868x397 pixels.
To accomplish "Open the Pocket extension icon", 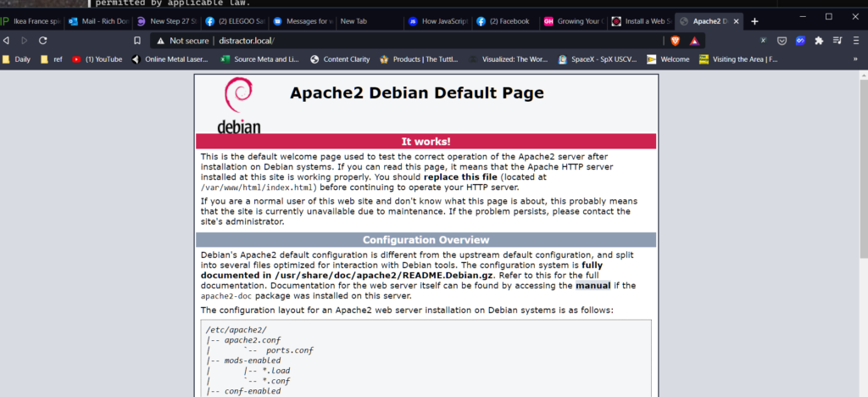I will click(x=782, y=41).
